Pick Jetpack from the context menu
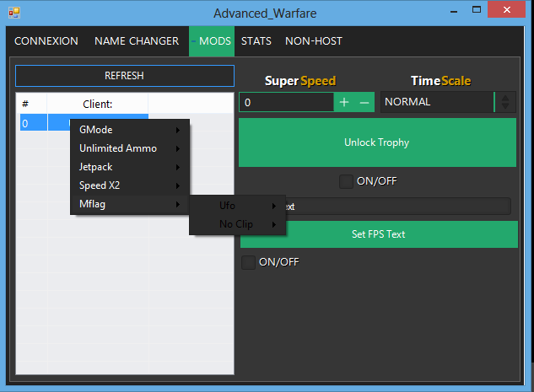This screenshot has width=534, height=392. click(x=130, y=167)
